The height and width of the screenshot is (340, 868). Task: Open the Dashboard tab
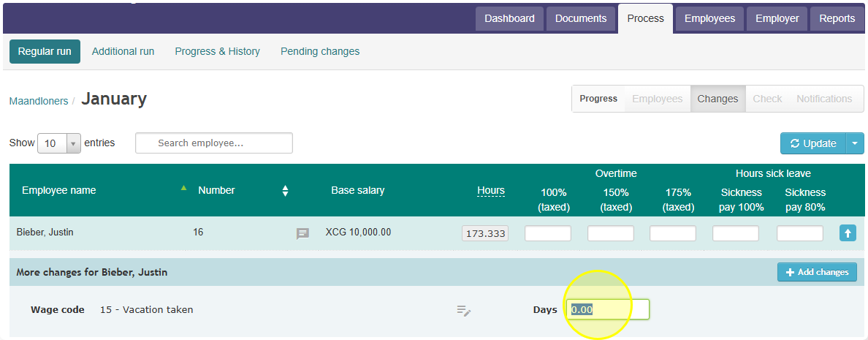point(509,18)
